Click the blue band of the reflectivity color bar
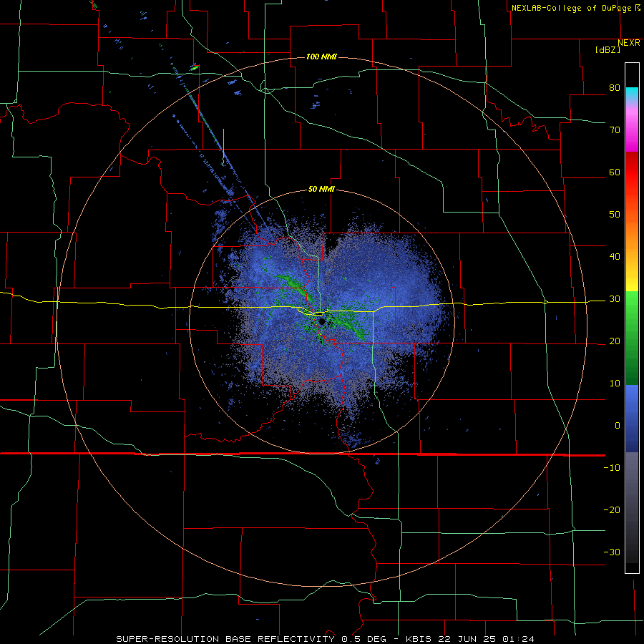Viewport: 644px width, 644px height. 632,419
